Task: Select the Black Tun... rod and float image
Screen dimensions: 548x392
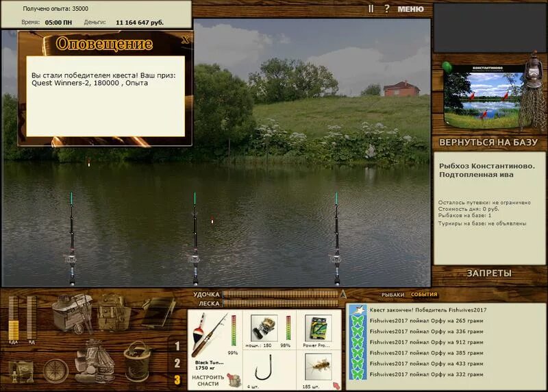Action: (x=210, y=334)
